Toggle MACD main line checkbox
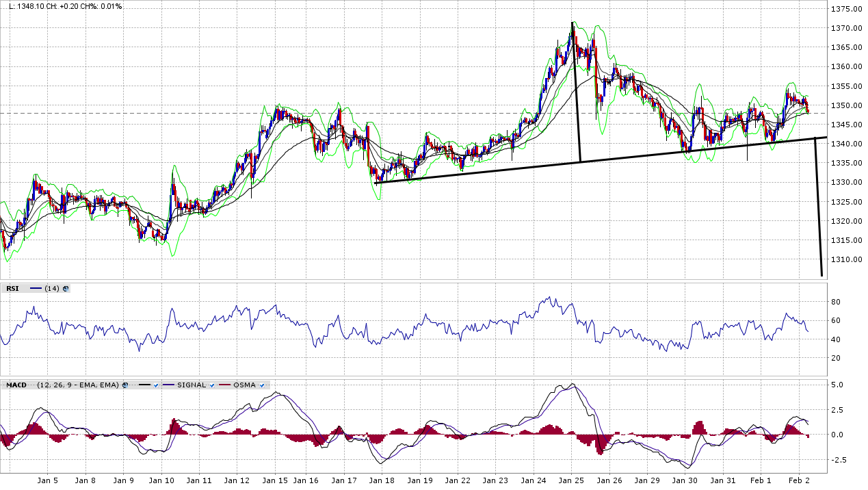 [x=156, y=385]
